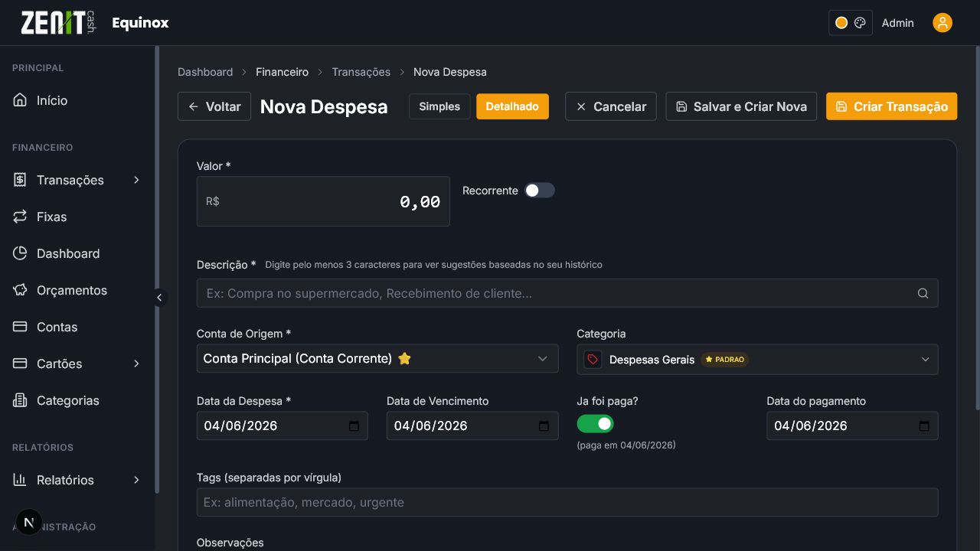Screen dimensions: 980x551
Task: Open Contas in sidebar
Action: (x=77, y=327)
